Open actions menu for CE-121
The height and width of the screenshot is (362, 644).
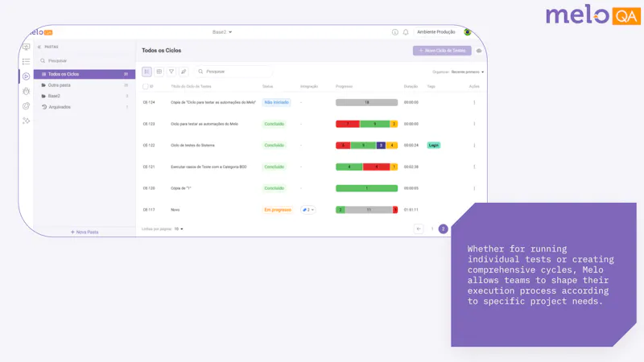(474, 167)
